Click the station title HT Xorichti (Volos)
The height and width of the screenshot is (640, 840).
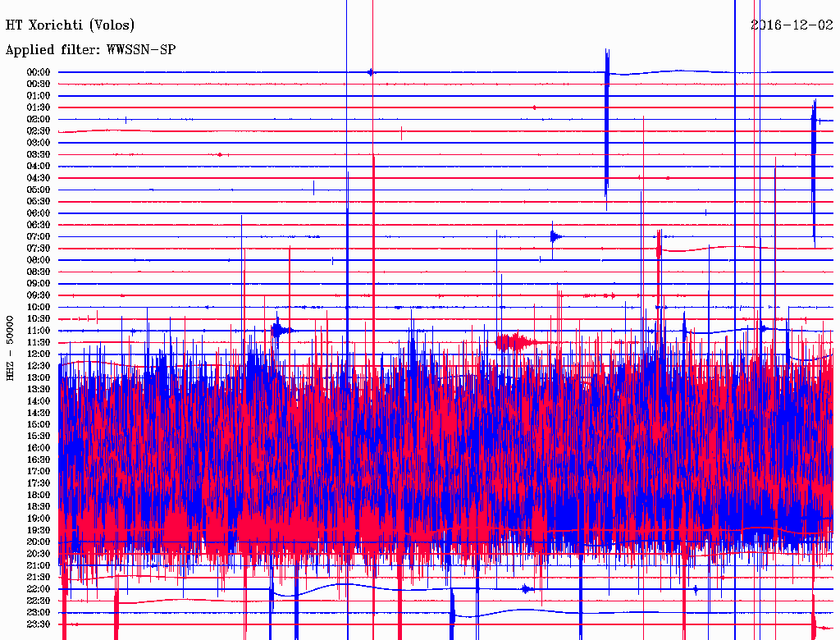point(71,25)
